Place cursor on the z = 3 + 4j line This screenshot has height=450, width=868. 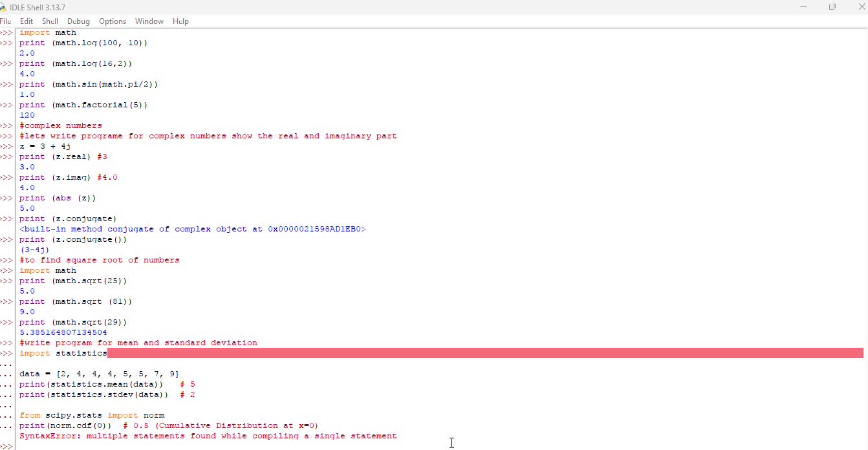[45, 146]
